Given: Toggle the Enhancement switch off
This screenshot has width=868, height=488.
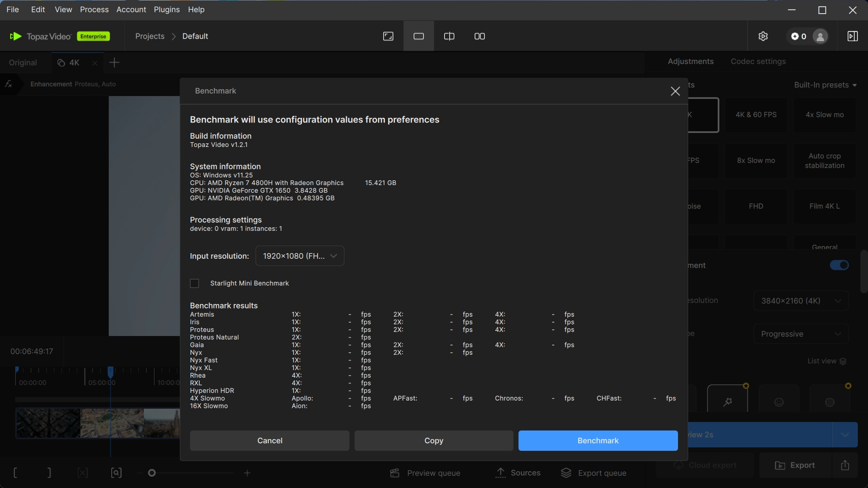Looking at the screenshot, I should click(839, 265).
